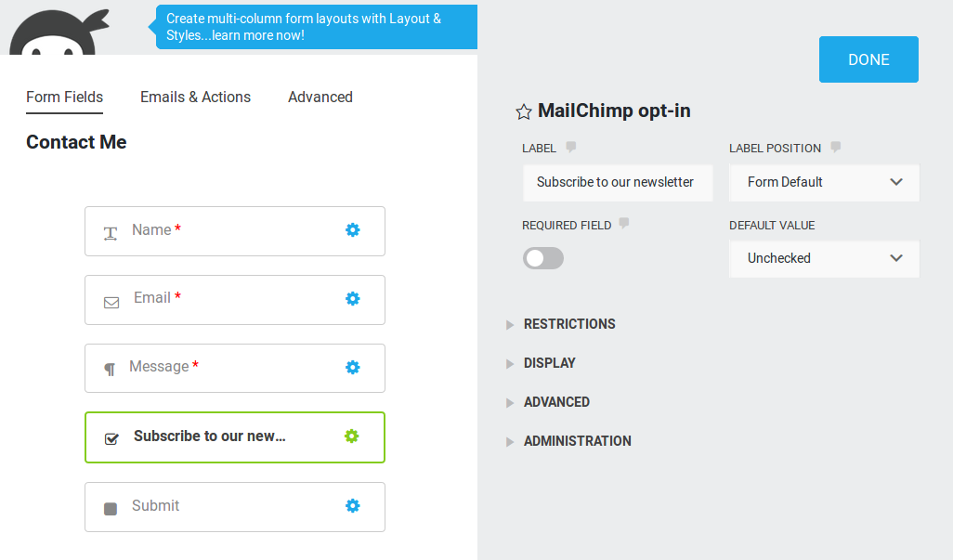Switch to the Advanced tab

tap(320, 98)
